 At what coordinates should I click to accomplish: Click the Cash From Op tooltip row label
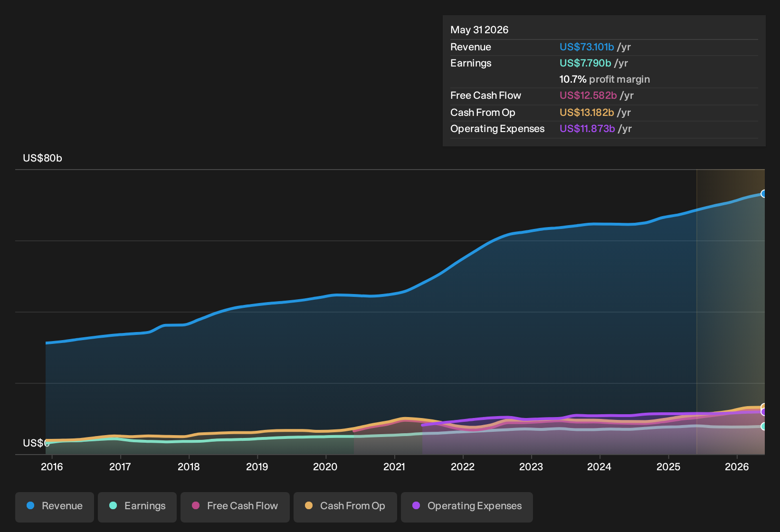483,113
